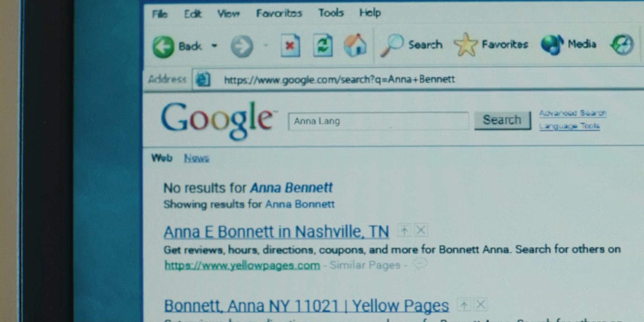Image resolution: width=644 pixels, height=322 pixels.
Task: Go to the Home page icon
Action: coord(355,45)
